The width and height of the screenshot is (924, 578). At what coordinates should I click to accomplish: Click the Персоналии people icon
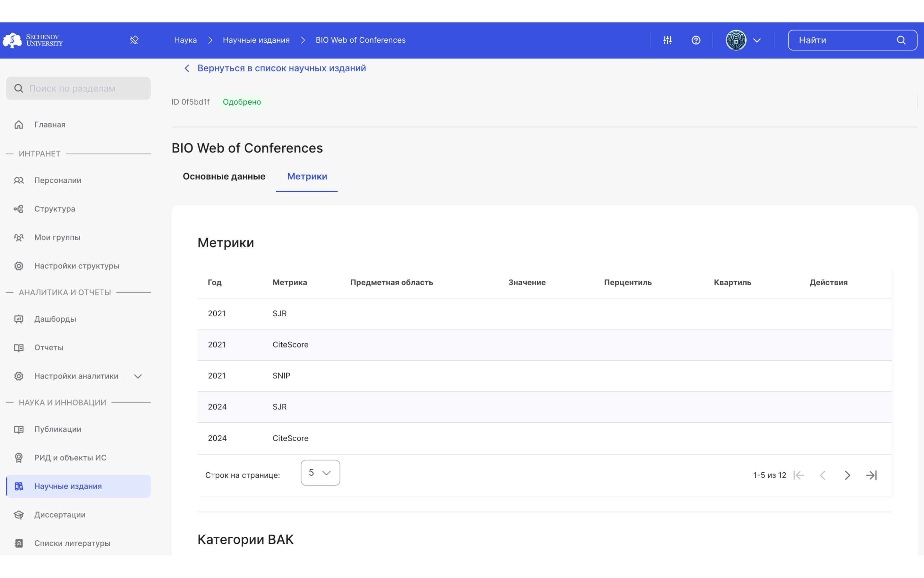19,180
